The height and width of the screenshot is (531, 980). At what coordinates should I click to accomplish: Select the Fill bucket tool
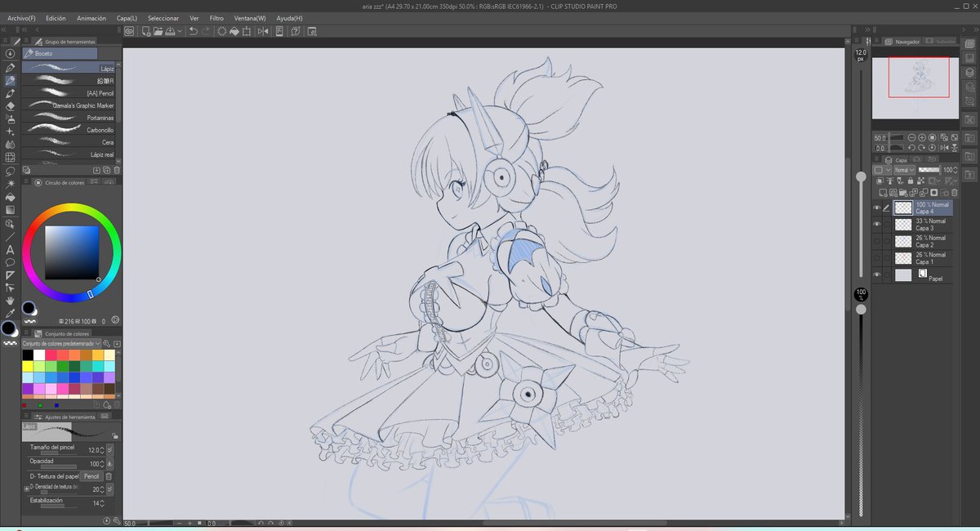tap(10, 197)
